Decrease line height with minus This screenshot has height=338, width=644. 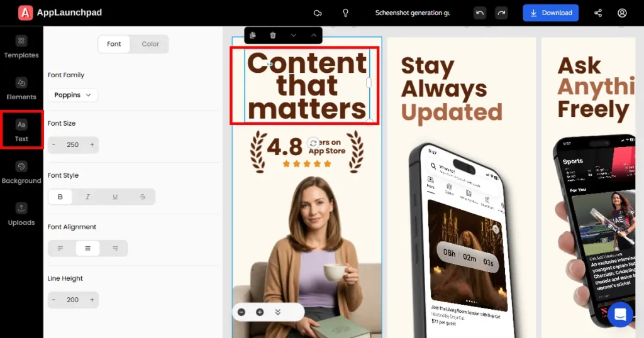[54, 300]
